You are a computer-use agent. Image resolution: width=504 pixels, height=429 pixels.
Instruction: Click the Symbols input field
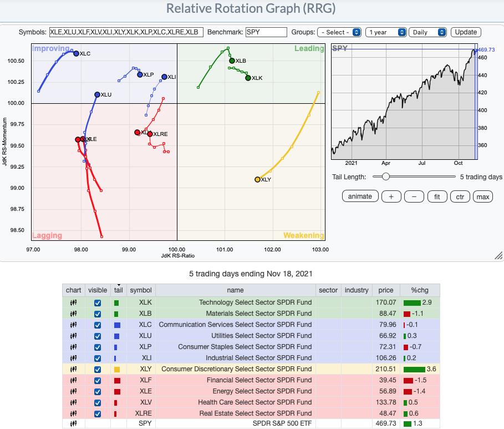126,32
